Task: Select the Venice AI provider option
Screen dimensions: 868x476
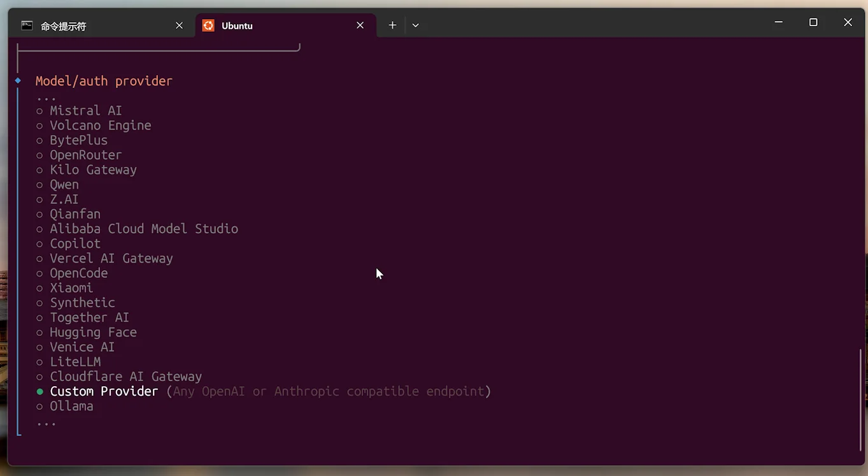Action: click(75, 347)
